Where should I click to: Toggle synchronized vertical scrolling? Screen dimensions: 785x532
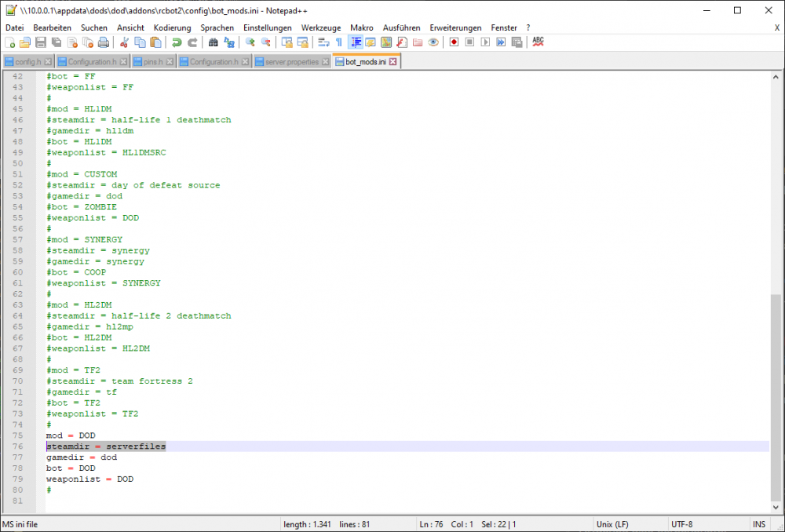(x=287, y=42)
